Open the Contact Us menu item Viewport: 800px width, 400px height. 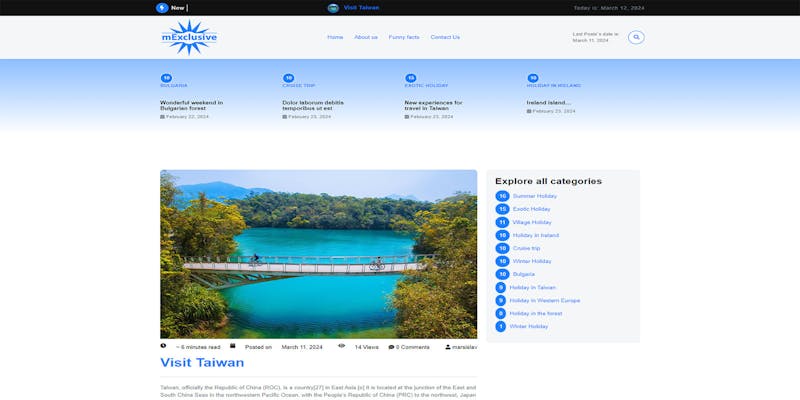click(445, 37)
